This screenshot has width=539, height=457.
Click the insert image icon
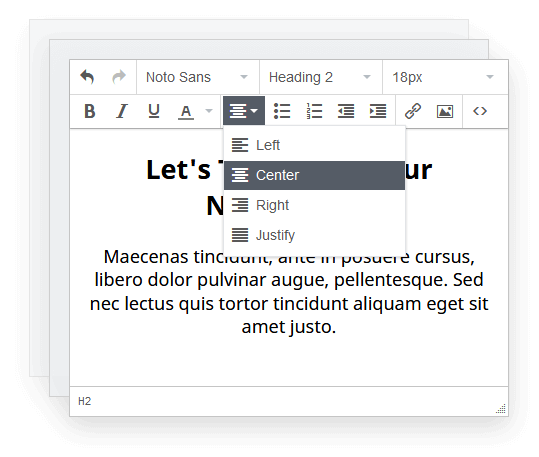[x=445, y=111]
